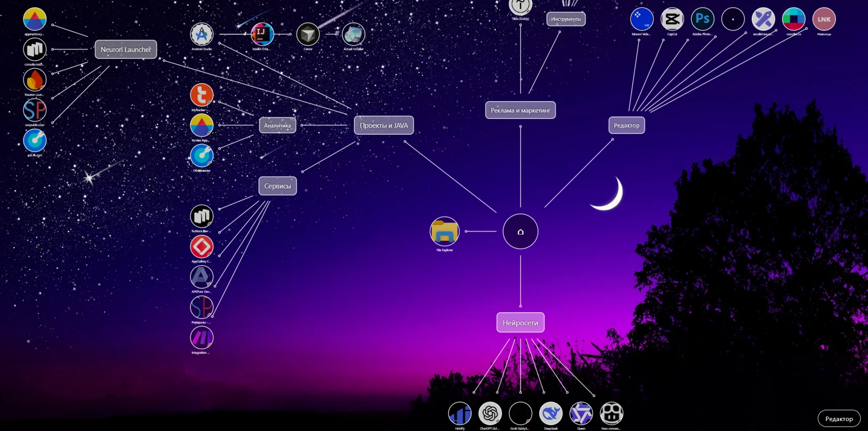
Task: Launch CapCut
Action: 672,19
